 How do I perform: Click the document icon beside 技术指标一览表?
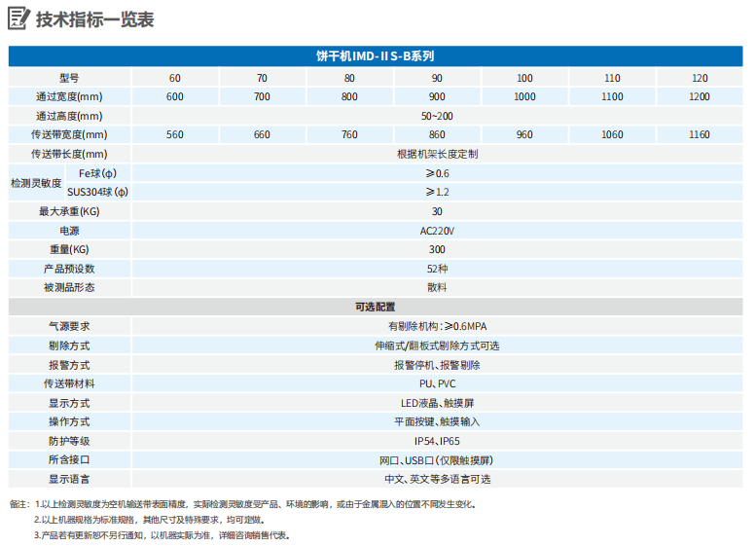(18, 20)
